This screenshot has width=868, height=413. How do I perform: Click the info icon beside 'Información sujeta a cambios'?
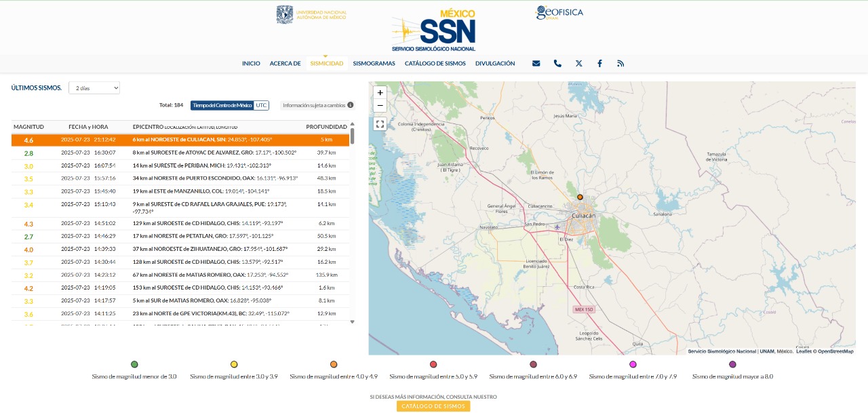tap(351, 105)
